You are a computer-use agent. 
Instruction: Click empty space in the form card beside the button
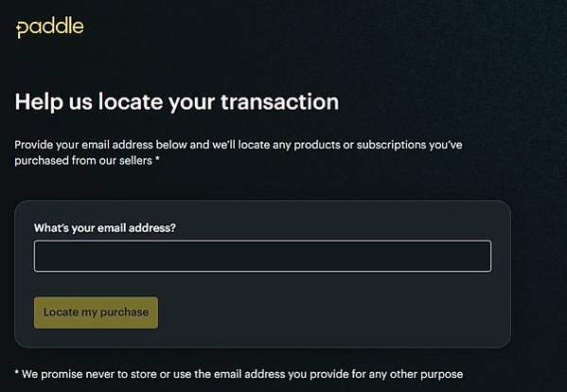326,312
